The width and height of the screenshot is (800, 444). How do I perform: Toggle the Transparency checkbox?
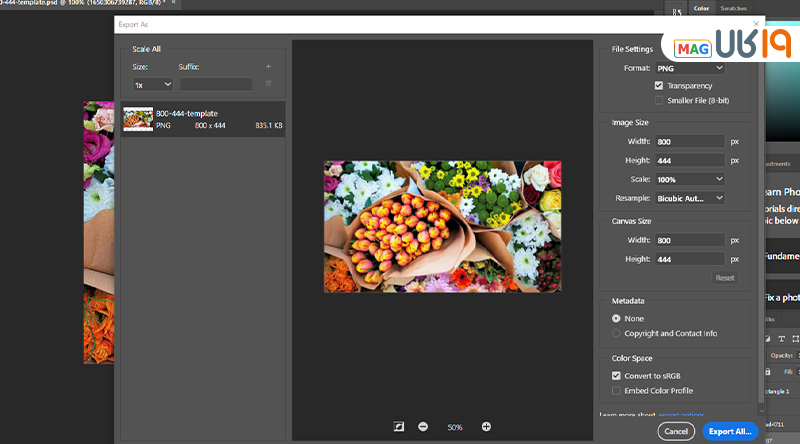[x=659, y=86]
